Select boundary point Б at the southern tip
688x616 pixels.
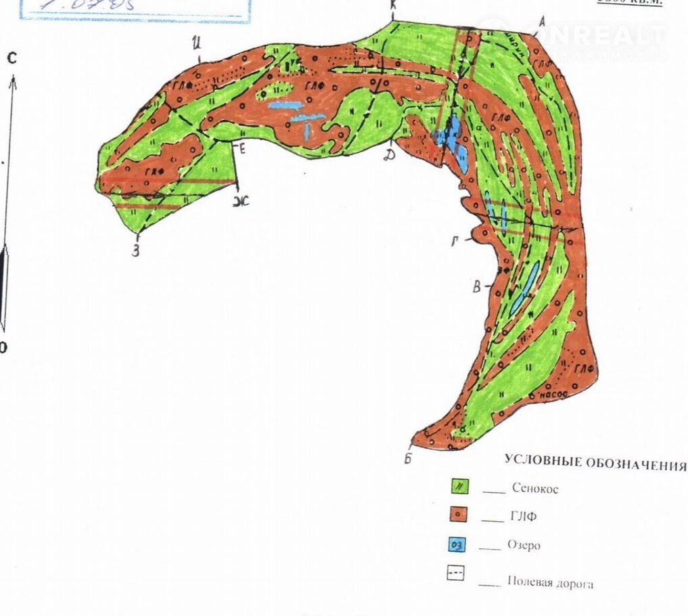pyautogui.click(x=409, y=458)
